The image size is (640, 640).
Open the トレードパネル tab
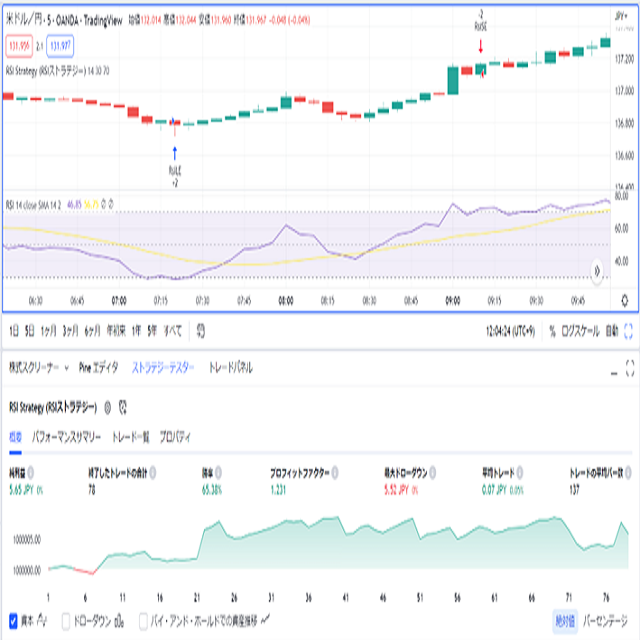tap(231, 368)
